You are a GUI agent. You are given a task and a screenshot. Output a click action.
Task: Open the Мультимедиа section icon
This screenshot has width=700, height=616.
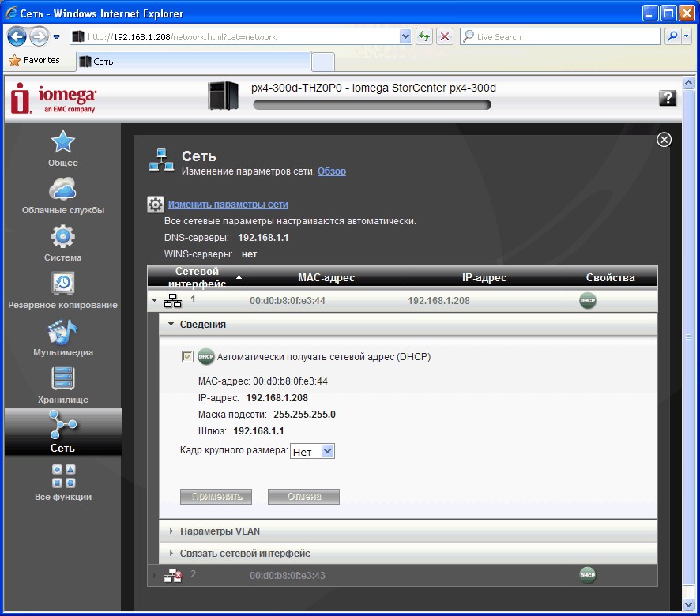coord(62,332)
